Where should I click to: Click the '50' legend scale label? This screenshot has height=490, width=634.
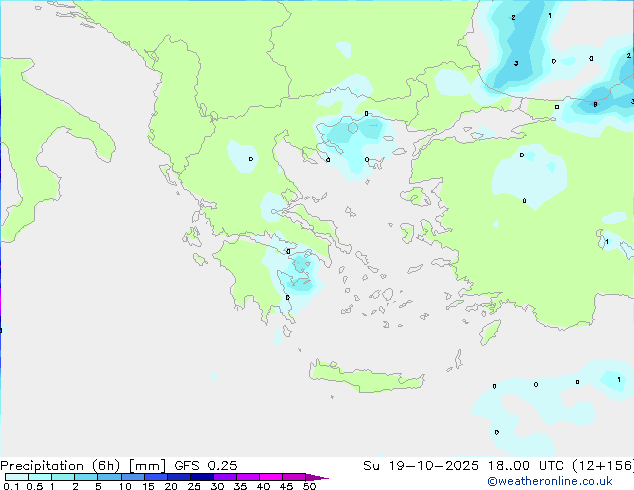[x=309, y=486]
